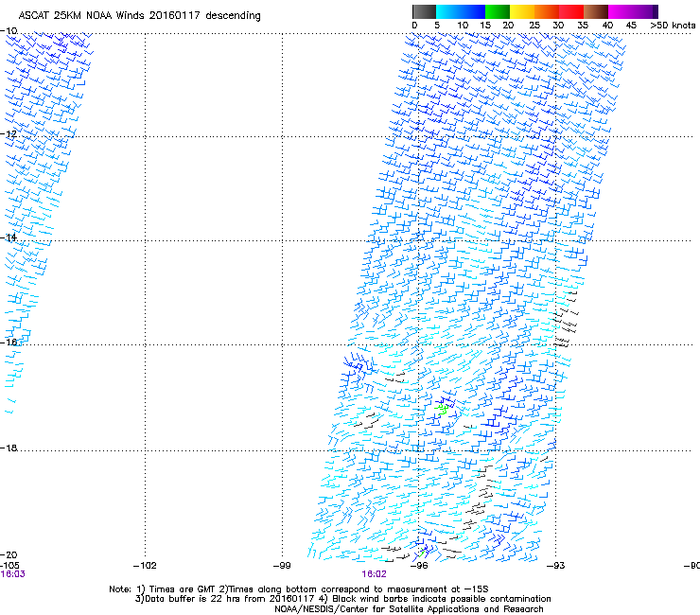Click the NOAA/NESDIS credit line
The height and width of the screenshot is (615, 700).
409,609
